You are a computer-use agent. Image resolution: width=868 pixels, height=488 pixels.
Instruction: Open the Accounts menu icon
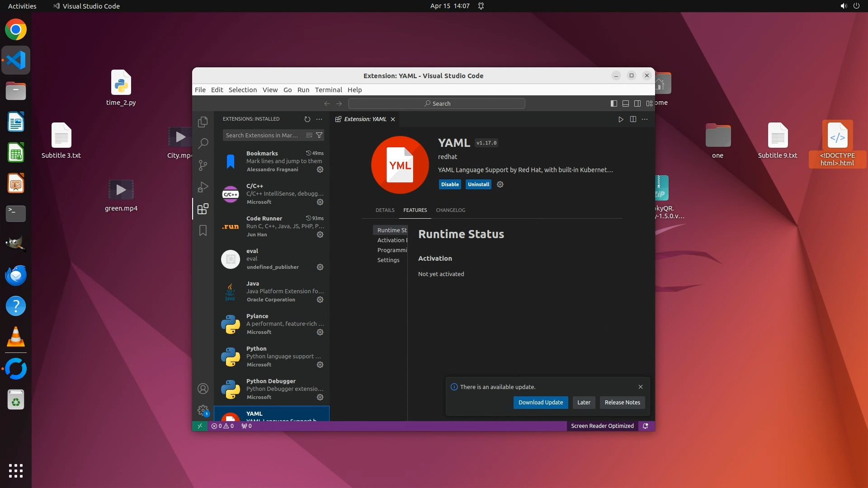tap(203, 389)
